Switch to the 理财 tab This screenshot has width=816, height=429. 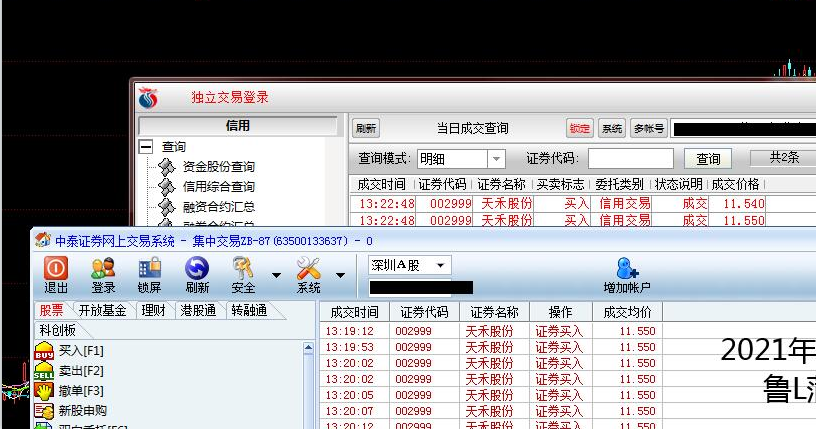pyautogui.click(x=154, y=310)
